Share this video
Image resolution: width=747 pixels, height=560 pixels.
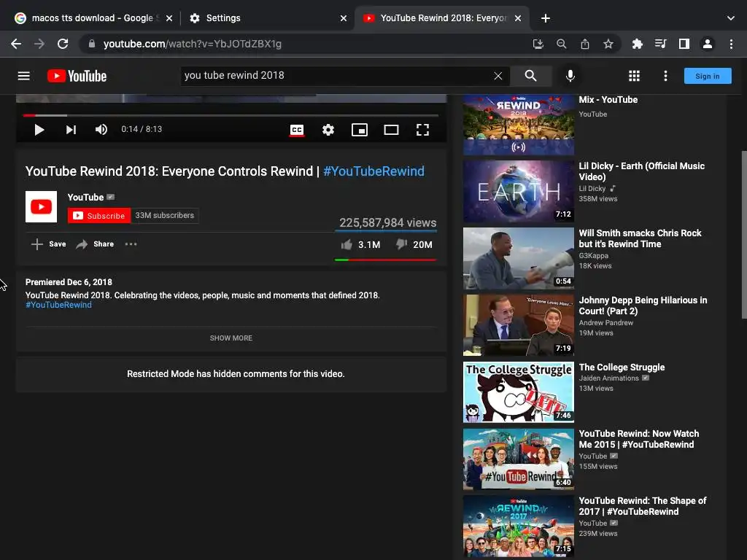coord(95,244)
